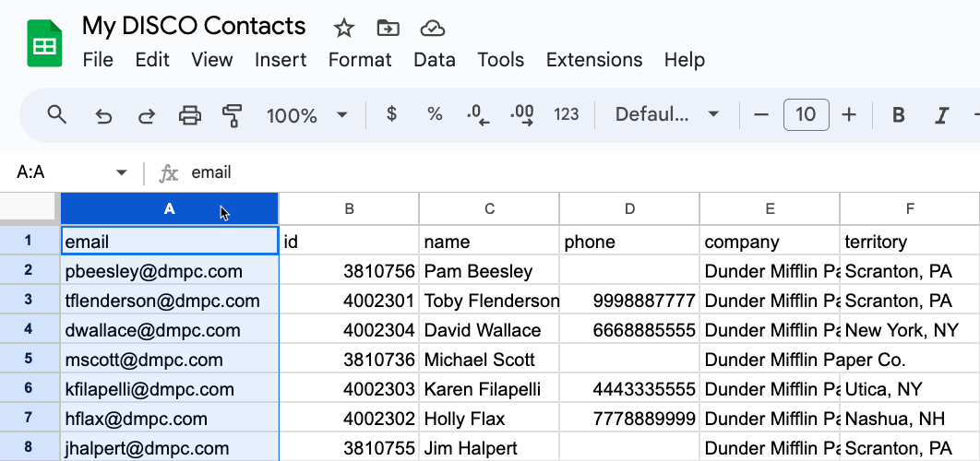Click the header cell phone

629,241
